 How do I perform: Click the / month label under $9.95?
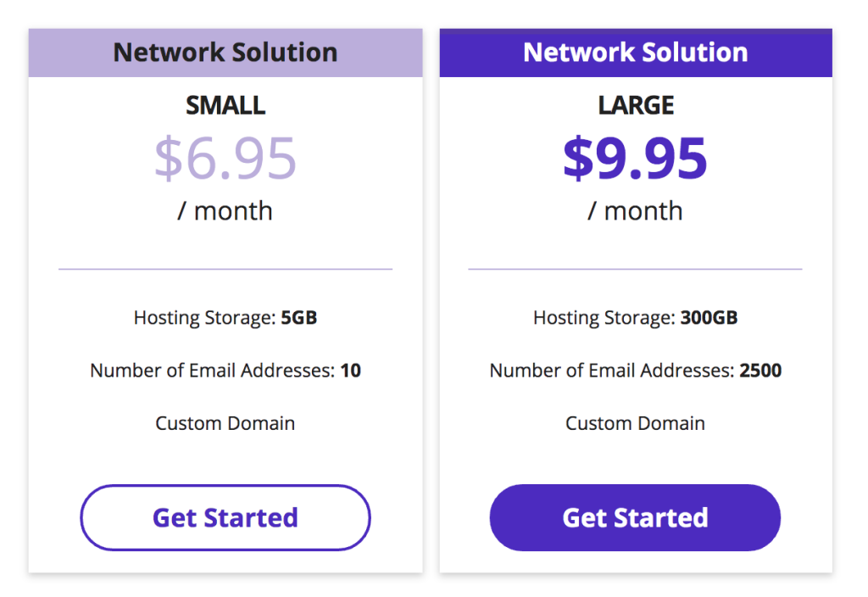coord(635,211)
